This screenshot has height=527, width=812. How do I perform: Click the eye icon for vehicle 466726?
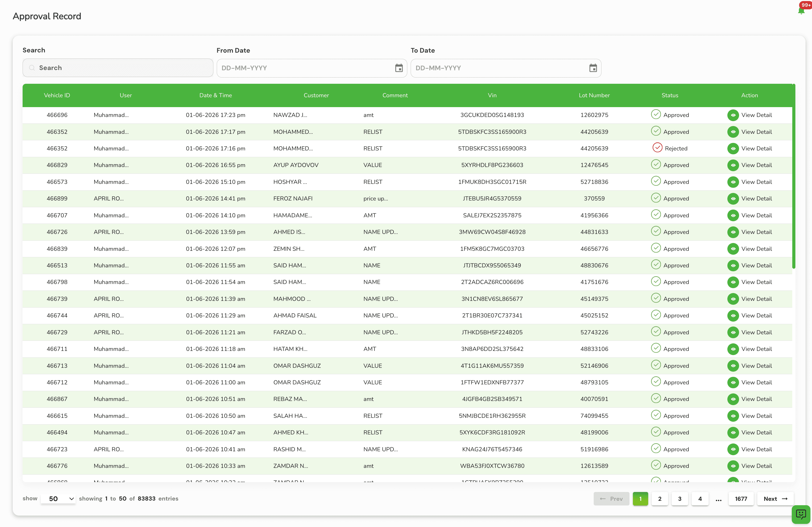(733, 232)
